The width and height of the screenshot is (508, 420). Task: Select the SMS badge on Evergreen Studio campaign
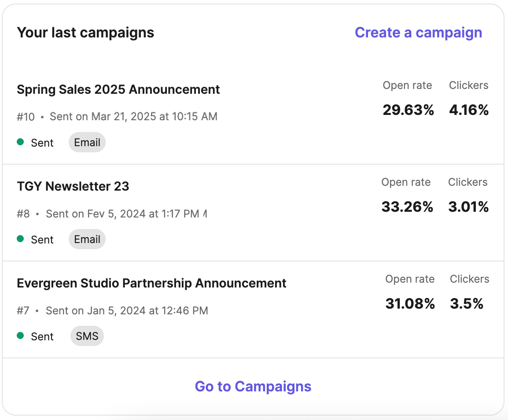coord(87,336)
